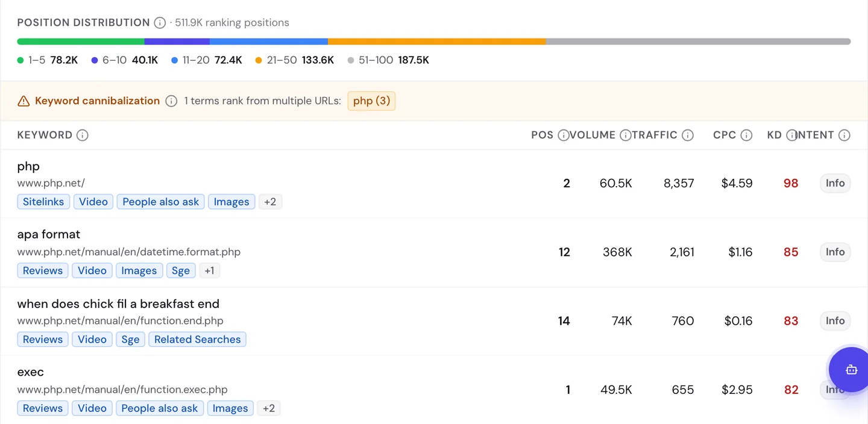Select the 51–100 187.5K legend entry
Screen dimensions: 868x424
pos(389,60)
